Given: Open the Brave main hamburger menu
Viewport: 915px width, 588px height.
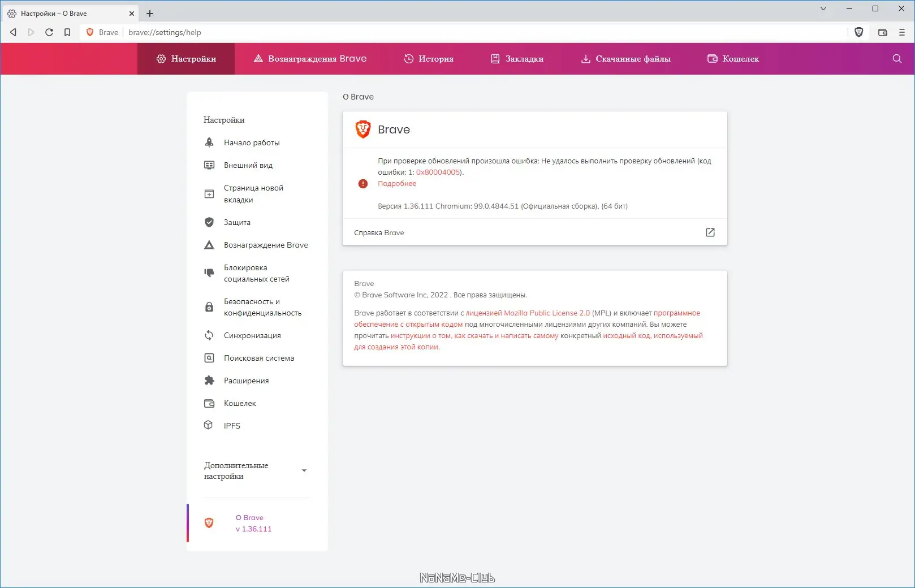Looking at the screenshot, I should click(902, 32).
